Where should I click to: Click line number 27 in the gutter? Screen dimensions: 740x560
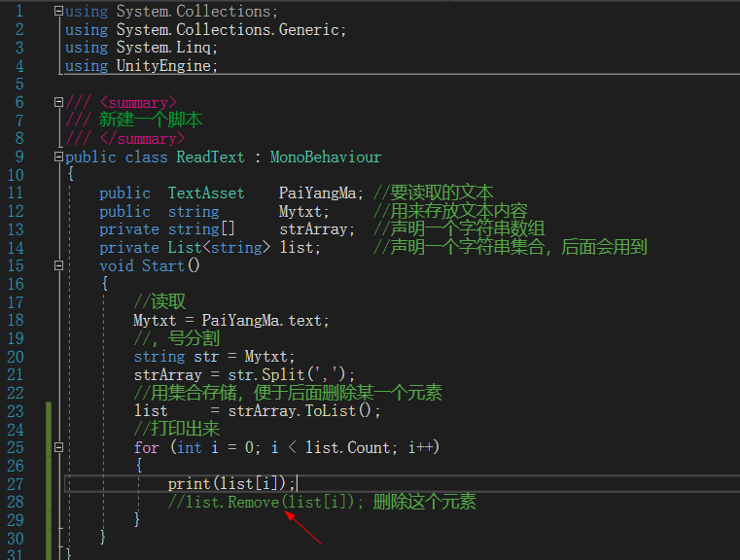(x=16, y=484)
